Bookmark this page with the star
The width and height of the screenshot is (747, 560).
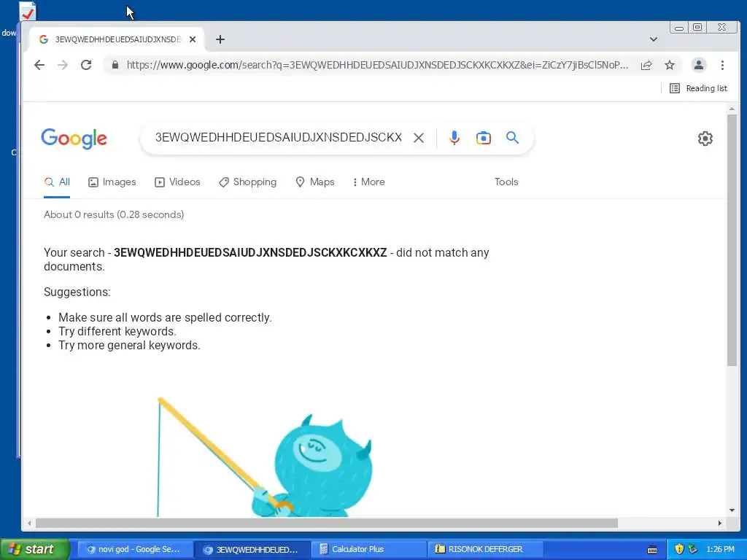tap(670, 65)
